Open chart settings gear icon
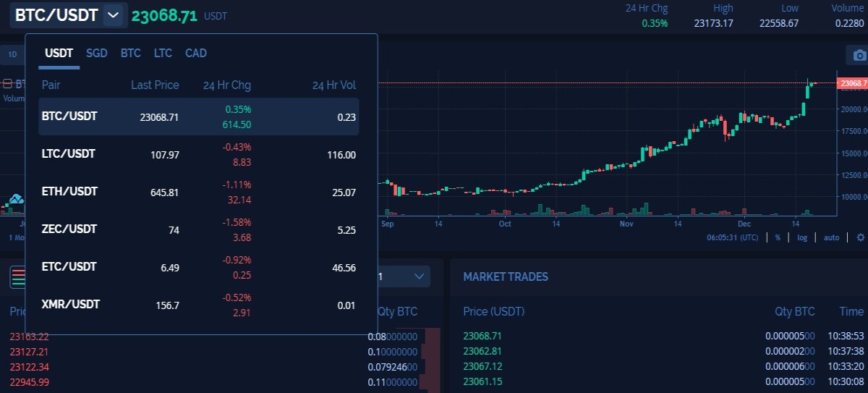 (860, 237)
